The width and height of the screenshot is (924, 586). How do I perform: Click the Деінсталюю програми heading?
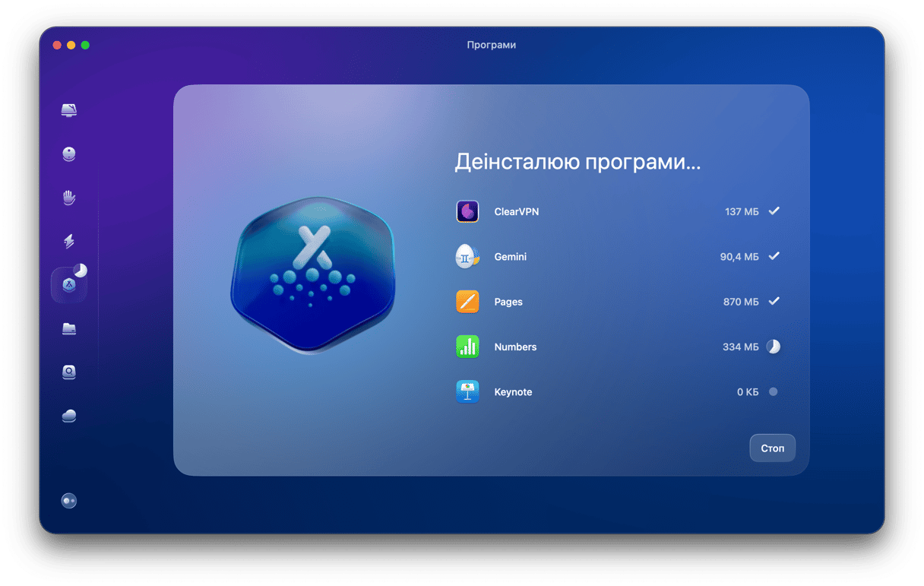click(x=577, y=162)
